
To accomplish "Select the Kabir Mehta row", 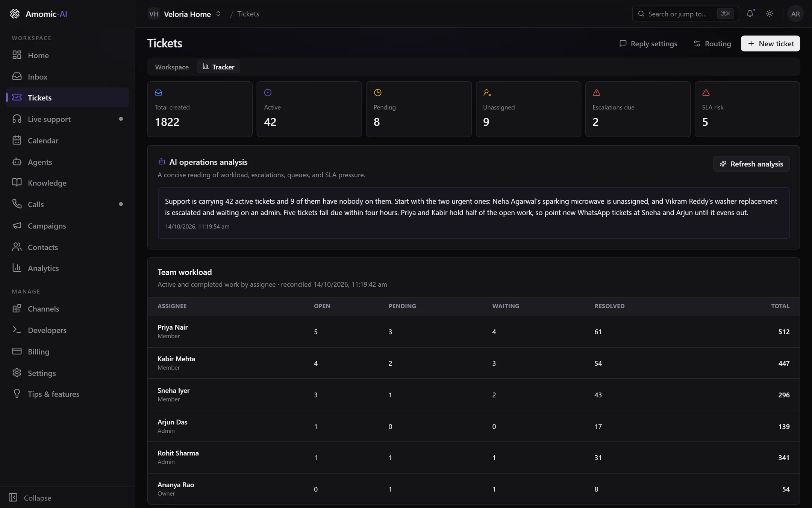I will pyautogui.click(x=473, y=363).
